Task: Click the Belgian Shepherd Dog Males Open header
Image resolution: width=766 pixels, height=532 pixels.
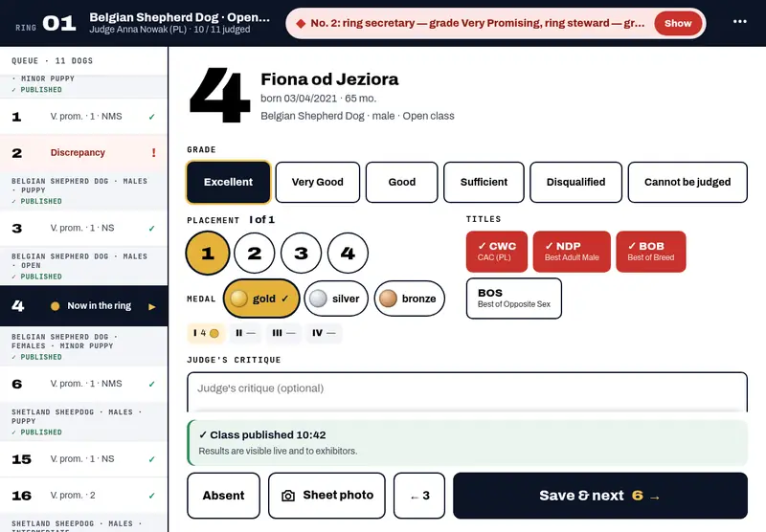Action: 83,266
